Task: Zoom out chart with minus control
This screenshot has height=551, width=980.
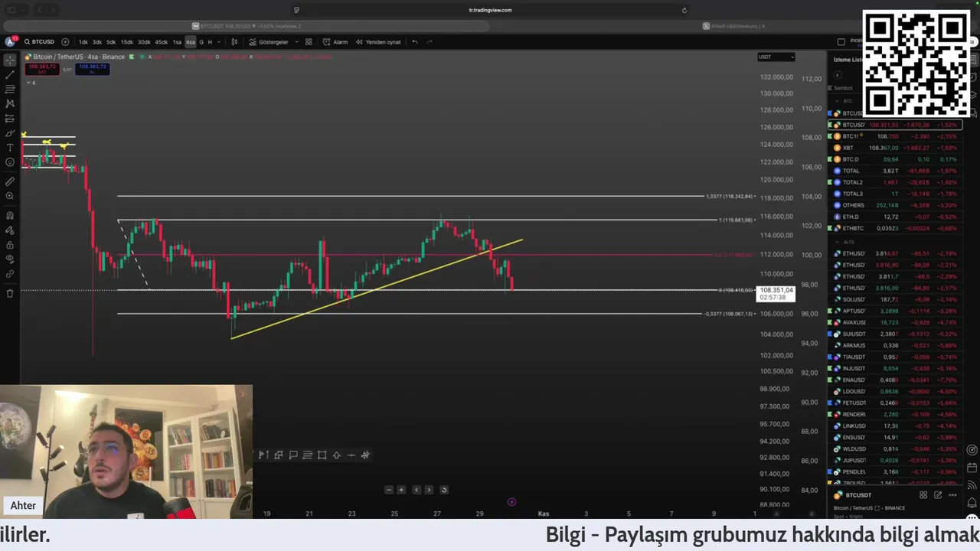Action: click(389, 490)
